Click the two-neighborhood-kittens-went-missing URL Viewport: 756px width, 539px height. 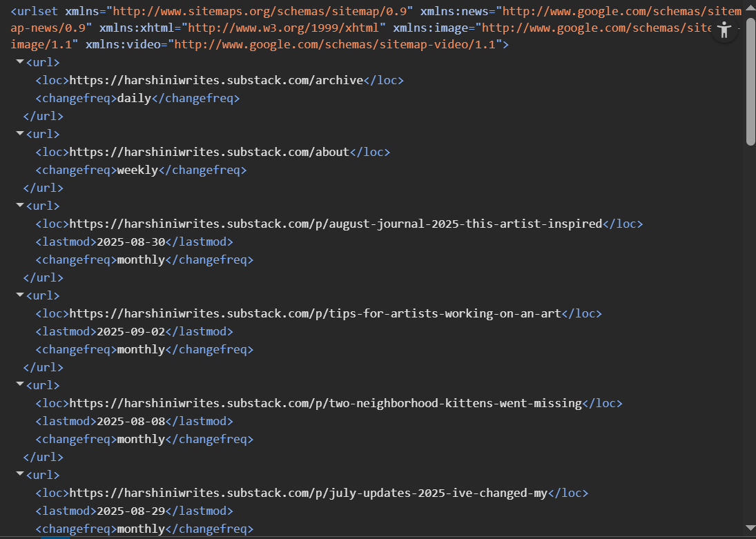click(326, 403)
